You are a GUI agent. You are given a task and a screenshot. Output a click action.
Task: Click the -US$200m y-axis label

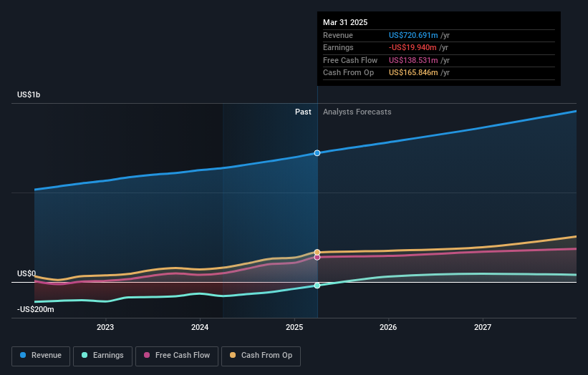(36, 309)
